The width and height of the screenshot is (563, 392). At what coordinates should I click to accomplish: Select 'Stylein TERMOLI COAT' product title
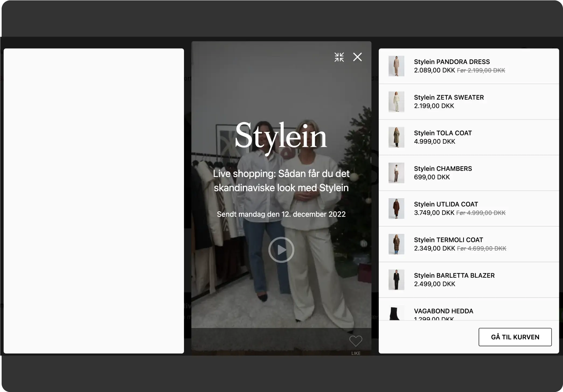pyautogui.click(x=448, y=240)
